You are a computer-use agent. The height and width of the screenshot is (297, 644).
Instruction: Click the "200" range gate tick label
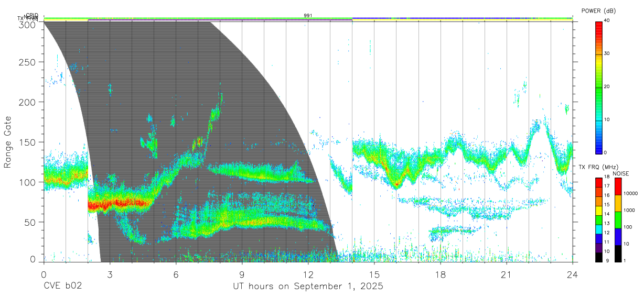pyautogui.click(x=28, y=102)
